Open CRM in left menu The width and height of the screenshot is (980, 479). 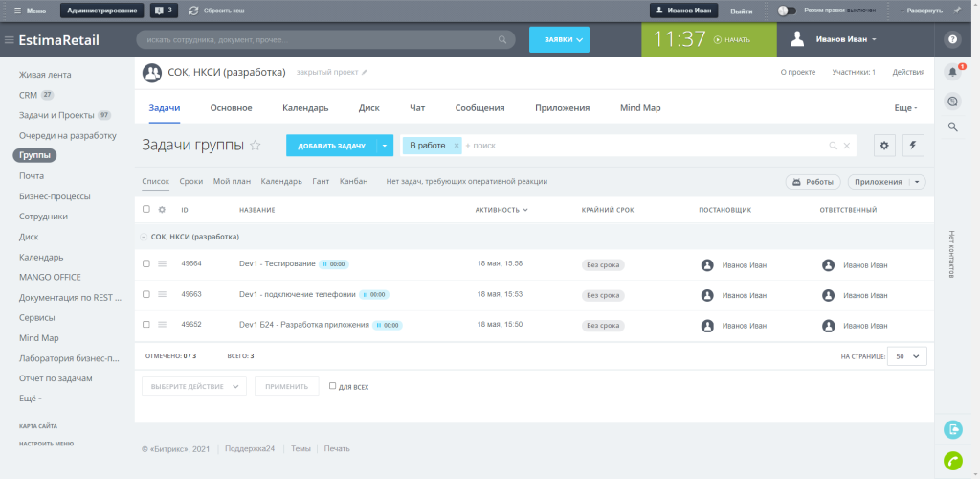coord(28,95)
